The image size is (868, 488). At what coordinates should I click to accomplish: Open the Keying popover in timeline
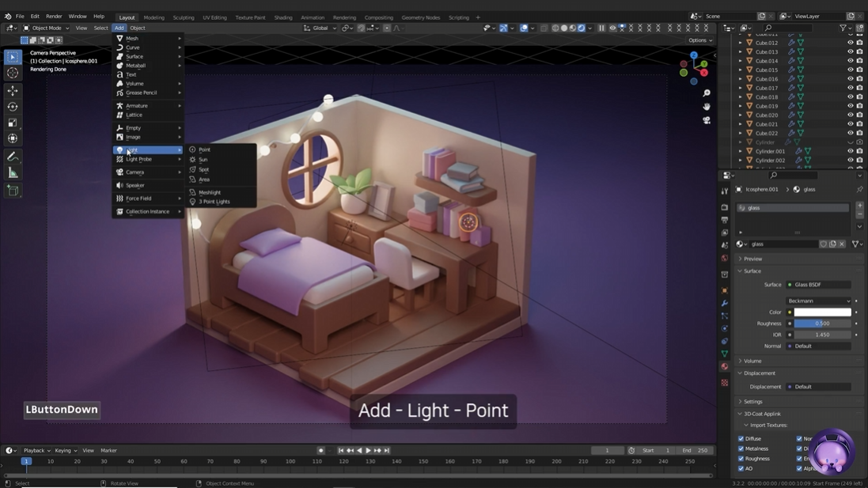[x=66, y=450]
